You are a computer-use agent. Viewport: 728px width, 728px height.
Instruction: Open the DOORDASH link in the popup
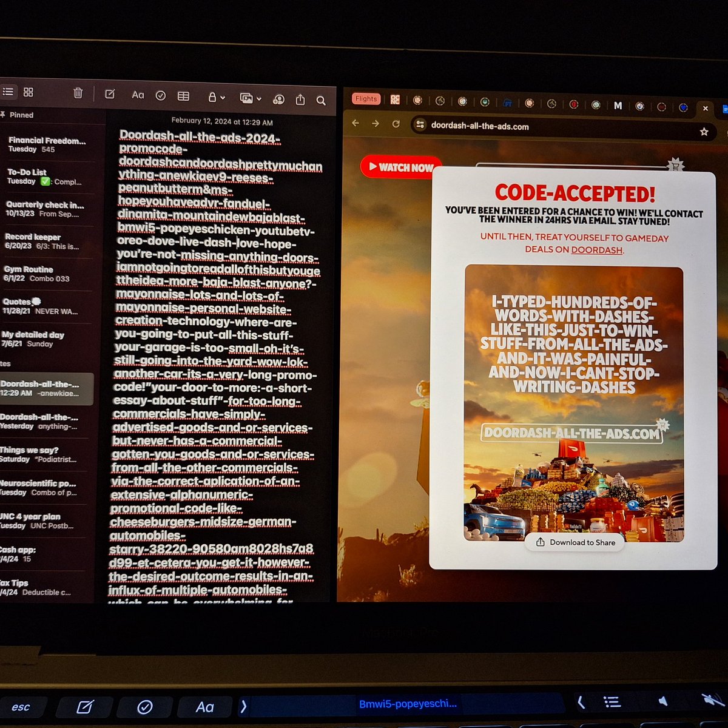[x=597, y=250]
